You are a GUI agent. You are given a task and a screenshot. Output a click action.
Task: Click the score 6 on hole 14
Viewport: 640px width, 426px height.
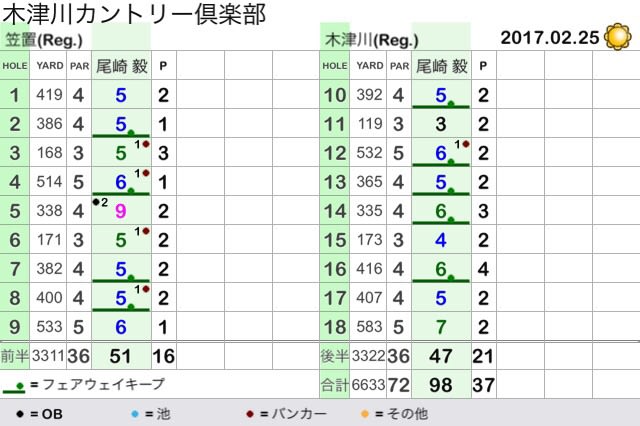click(441, 211)
